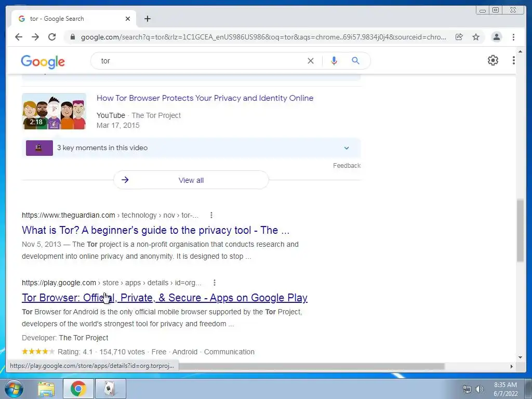Open the Windows Start menu
Viewport: 532px width, 399px height.
tap(14, 389)
